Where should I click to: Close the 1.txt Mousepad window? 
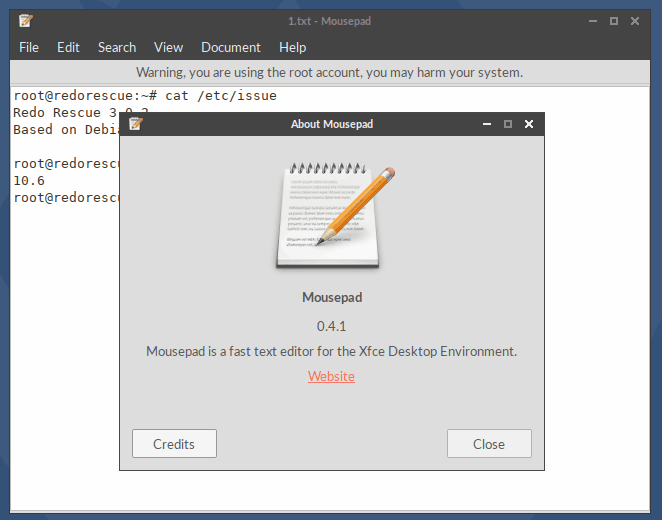click(635, 21)
